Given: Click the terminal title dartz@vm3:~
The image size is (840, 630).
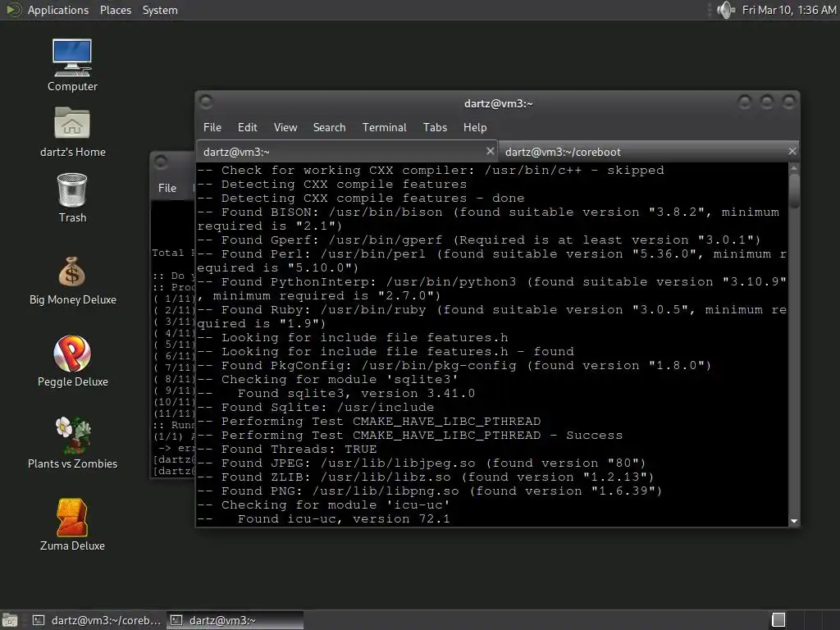Looking at the screenshot, I should tap(498, 103).
